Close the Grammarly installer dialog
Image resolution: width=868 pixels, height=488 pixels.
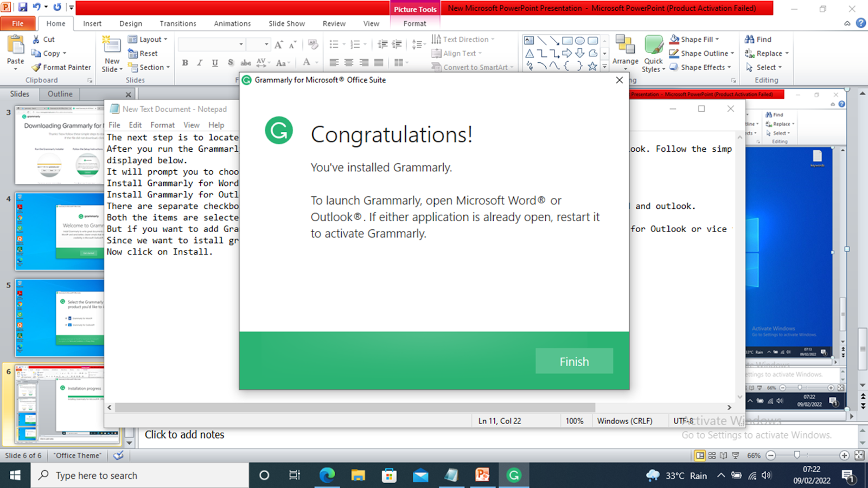click(620, 80)
